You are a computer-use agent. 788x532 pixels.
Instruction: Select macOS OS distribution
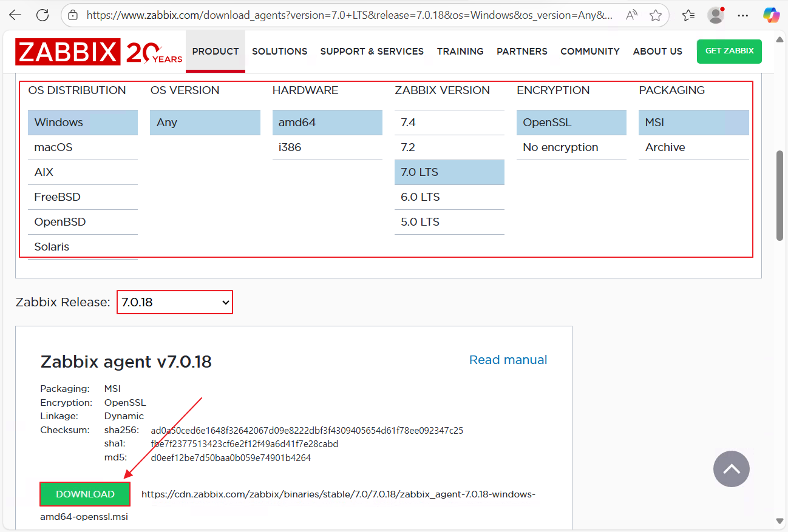click(x=83, y=147)
